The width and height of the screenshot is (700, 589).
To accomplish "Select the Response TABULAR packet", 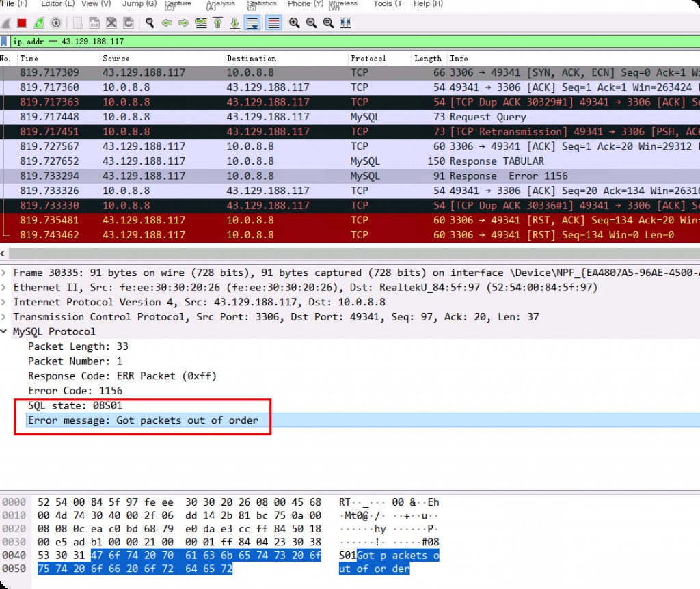I will [350, 161].
